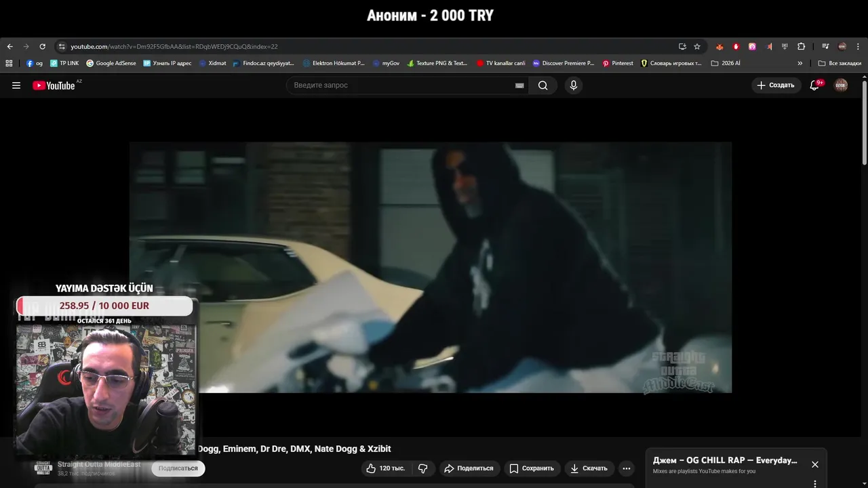
Task: Open the Discover Premiere bookmark
Action: [563, 63]
